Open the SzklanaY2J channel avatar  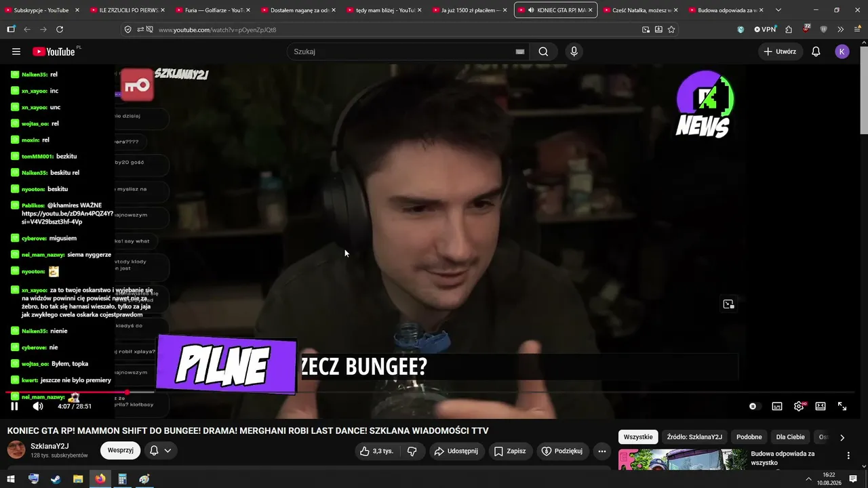tap(16, 450)
